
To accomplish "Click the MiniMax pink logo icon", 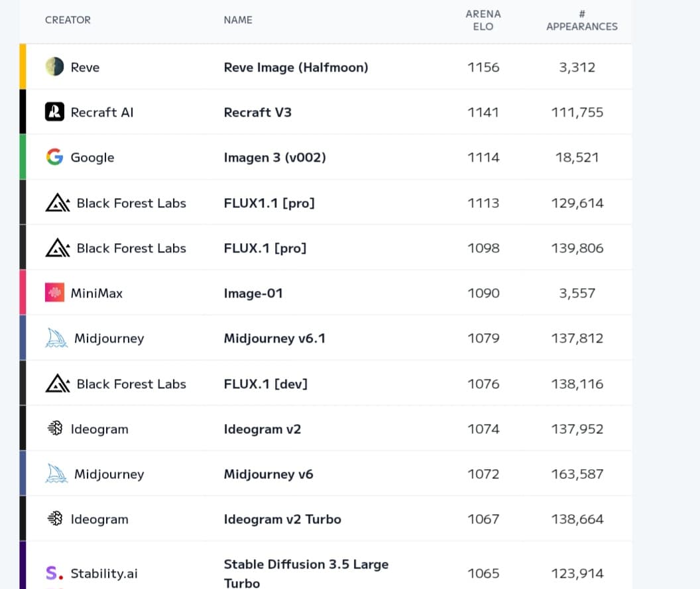I will (x=54, y=293).
